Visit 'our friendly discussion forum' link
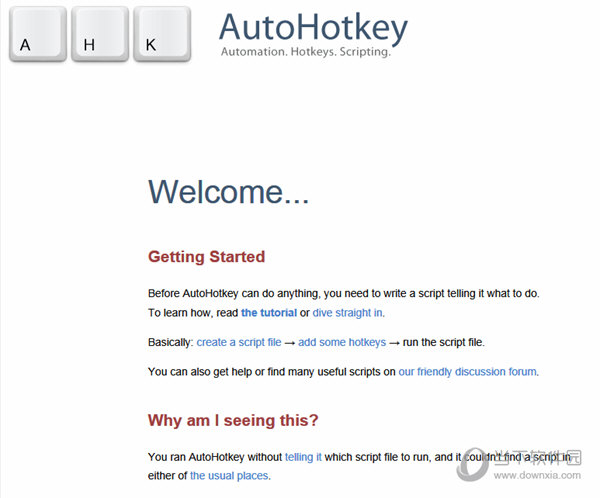 pyautogui.click(x=467, y=372)
